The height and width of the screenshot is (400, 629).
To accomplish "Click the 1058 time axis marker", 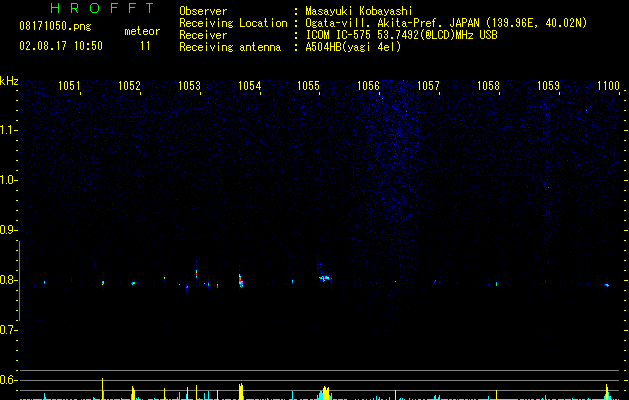I will tap(488, 86).
